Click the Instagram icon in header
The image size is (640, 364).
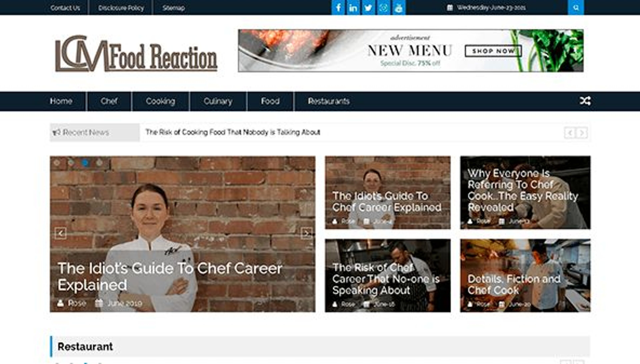383,7
